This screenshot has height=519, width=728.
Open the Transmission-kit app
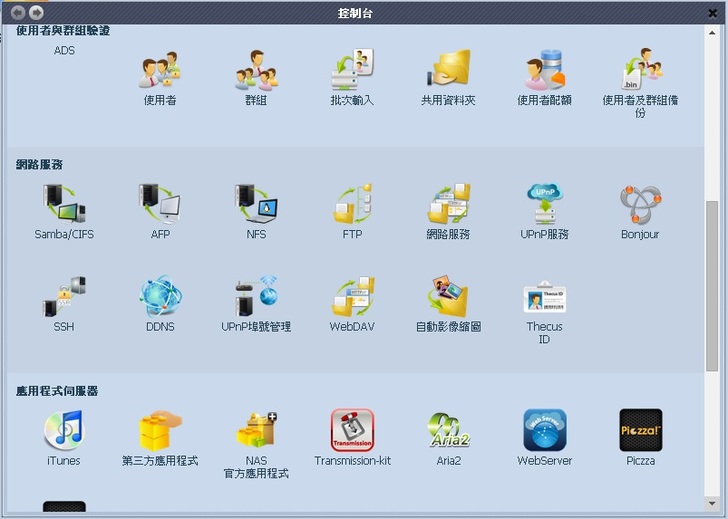click(x=352, y=430)
